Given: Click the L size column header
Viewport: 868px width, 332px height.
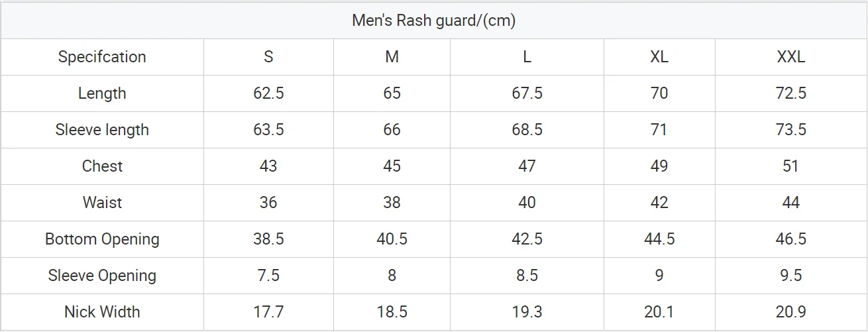Looking at the screenshot, I should (527, 57).
